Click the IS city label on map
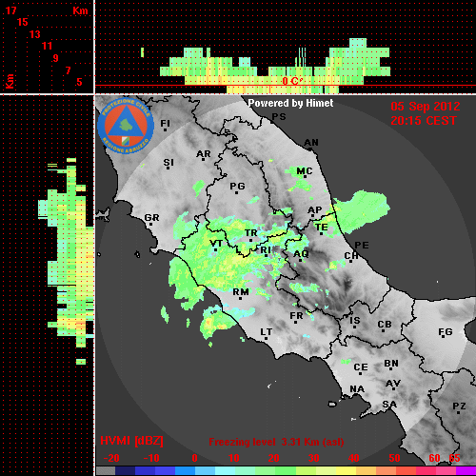 tap(355, 321)
